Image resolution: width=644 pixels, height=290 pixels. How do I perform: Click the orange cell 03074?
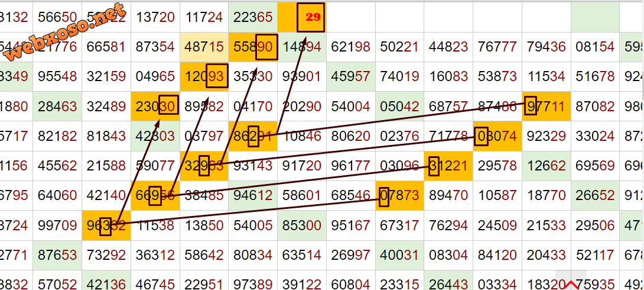pyautogui.click(x=497, y=136)
